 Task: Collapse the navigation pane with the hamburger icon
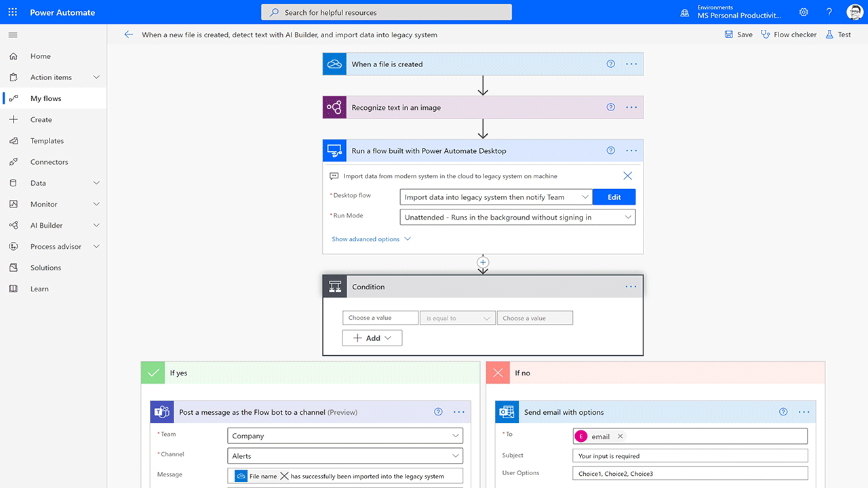pyautogui.click(x=12, y=35)
